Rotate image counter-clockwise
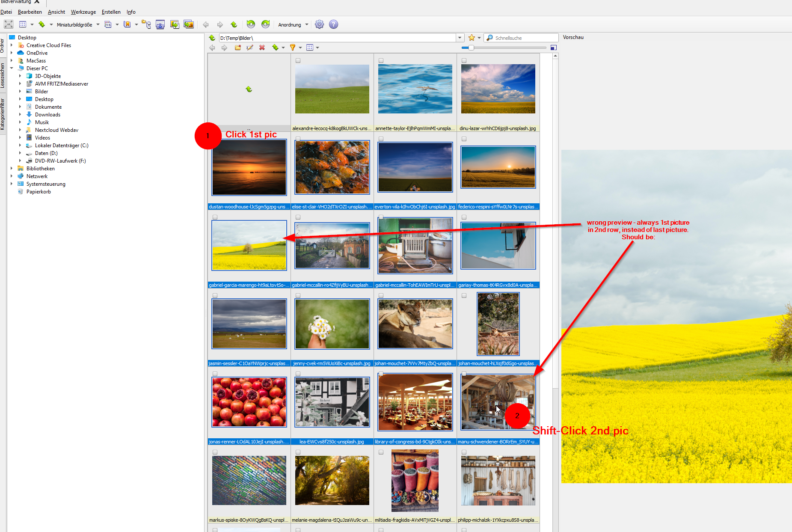Screen dimensions: 792x532 (x=251, y=24)
